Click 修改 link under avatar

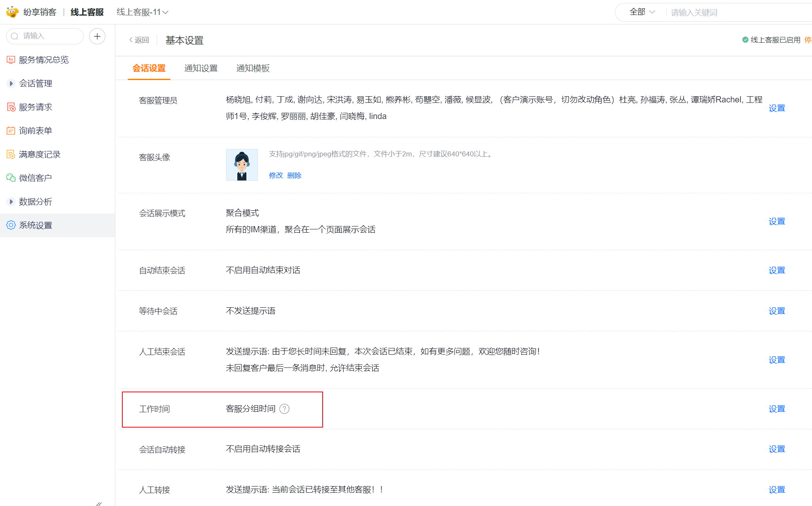(276, 175)
